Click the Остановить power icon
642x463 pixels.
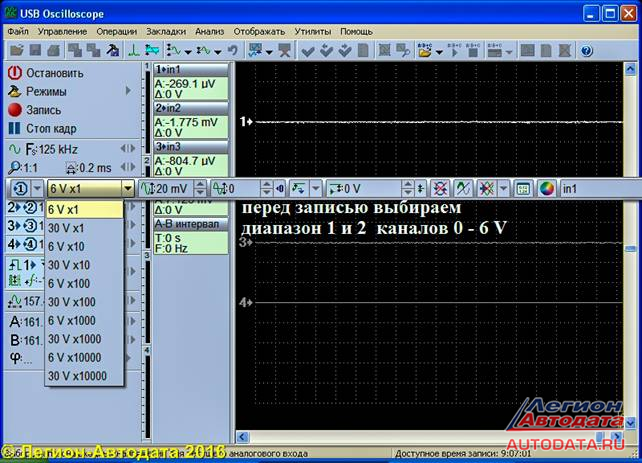[15, 73]
